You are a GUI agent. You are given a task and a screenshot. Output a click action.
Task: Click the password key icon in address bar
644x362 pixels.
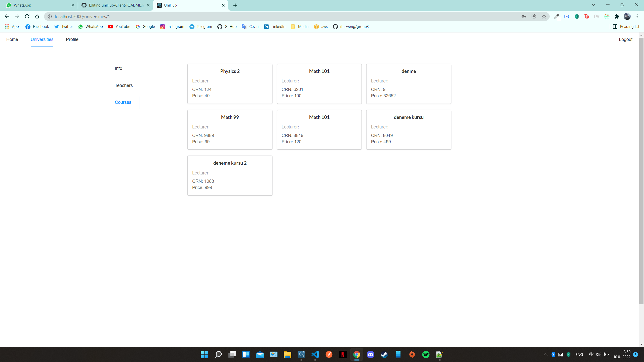524,16
